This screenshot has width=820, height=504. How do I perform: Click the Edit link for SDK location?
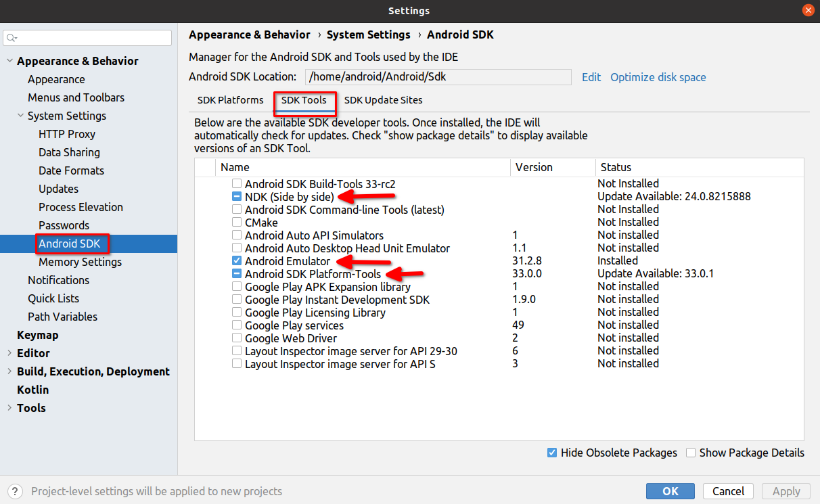[x=591, y=77]
